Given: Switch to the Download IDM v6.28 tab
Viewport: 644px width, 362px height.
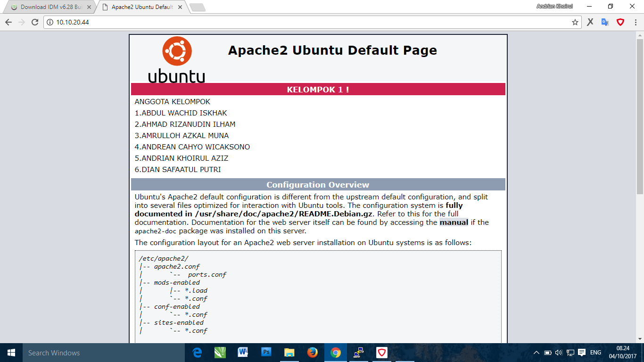Looking at the screenshot, I should click(x=50, y=7).
